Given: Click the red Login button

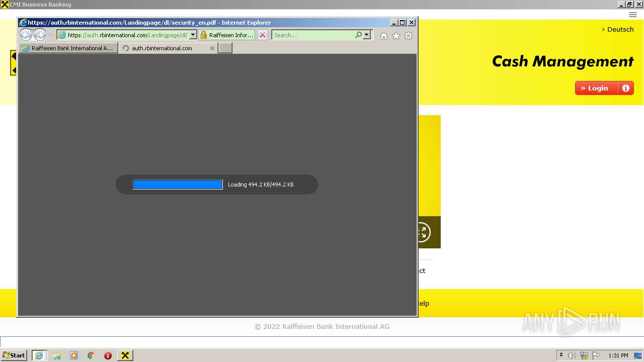Looking at the screenshot, I should point(596,88).
